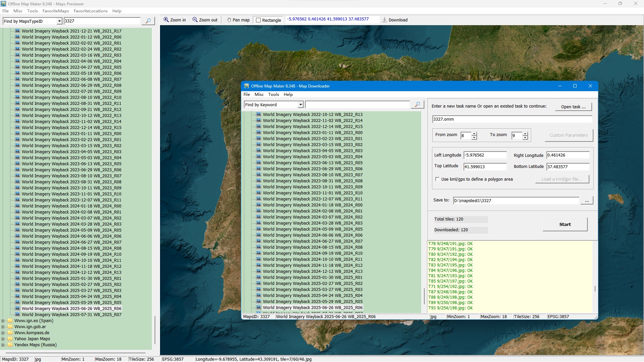
Task: Click the Download arrow icon
Action: [385, 20]
